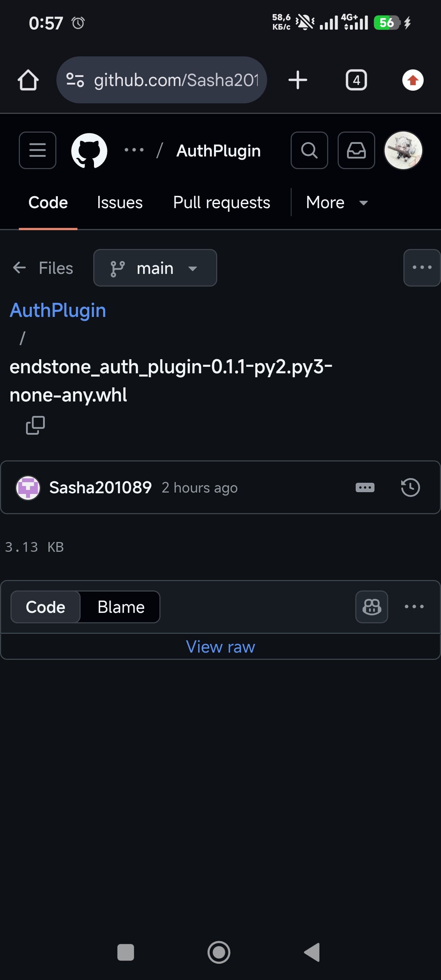441x980 pixels.
Task: Click the View raw link
Action: click(220, 647)
